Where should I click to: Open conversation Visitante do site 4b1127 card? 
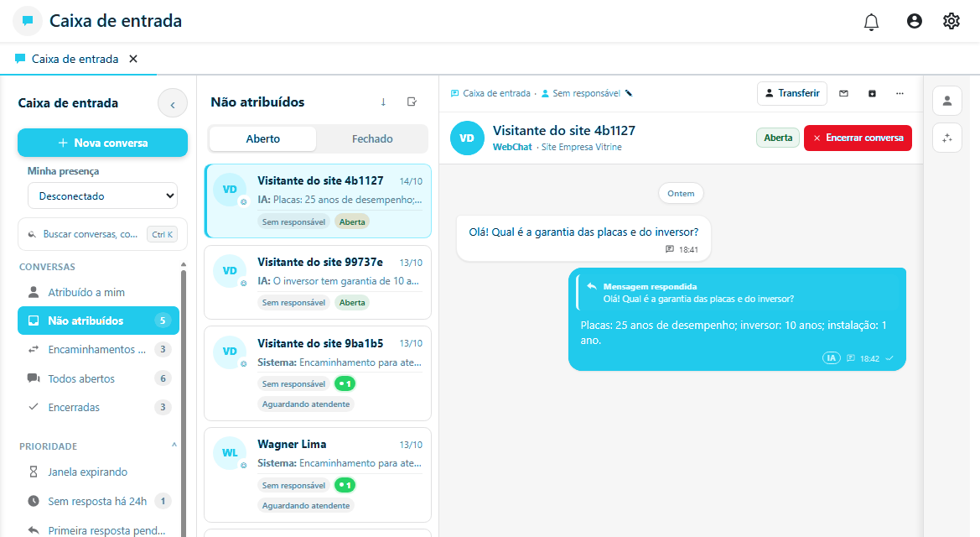coord(318,201)
